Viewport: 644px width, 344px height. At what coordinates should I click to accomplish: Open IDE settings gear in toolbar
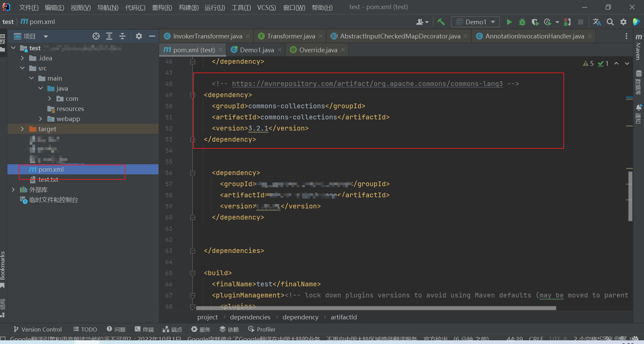623,22
